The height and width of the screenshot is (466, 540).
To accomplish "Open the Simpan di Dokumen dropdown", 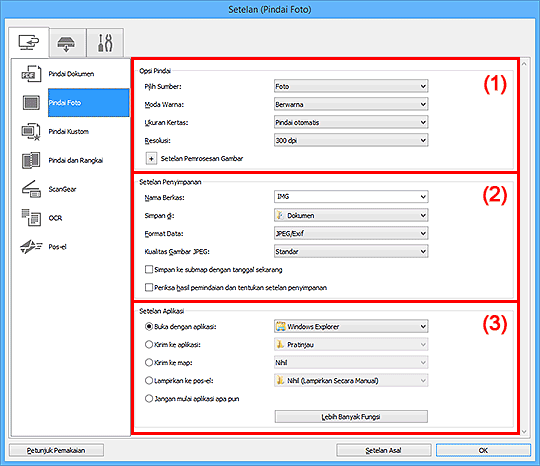I will (x=351, y=215).
